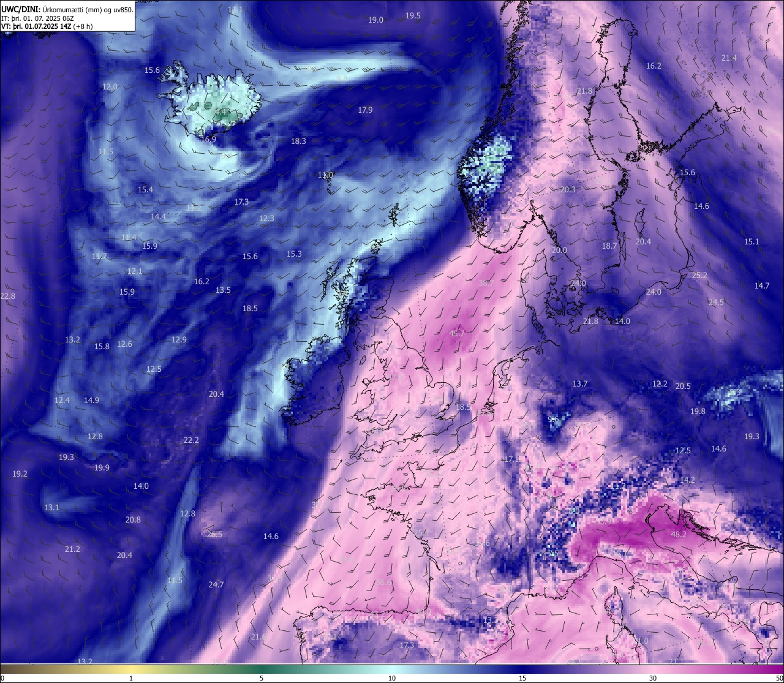
Task: Select the 48.2 value over the Adriatic
Action: 679,534
